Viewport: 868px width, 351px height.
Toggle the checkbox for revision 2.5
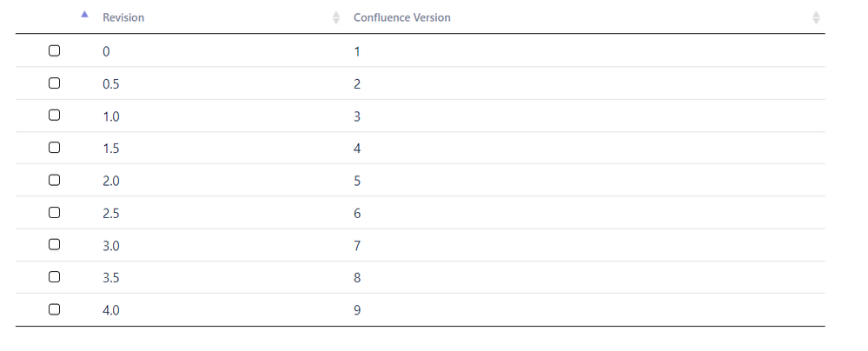(54, 212)
